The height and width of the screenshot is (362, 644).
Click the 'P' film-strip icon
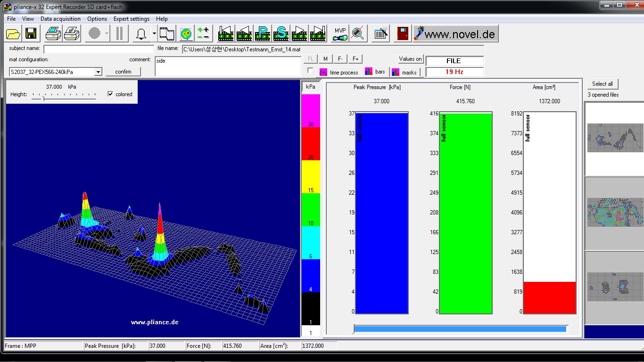263,33
